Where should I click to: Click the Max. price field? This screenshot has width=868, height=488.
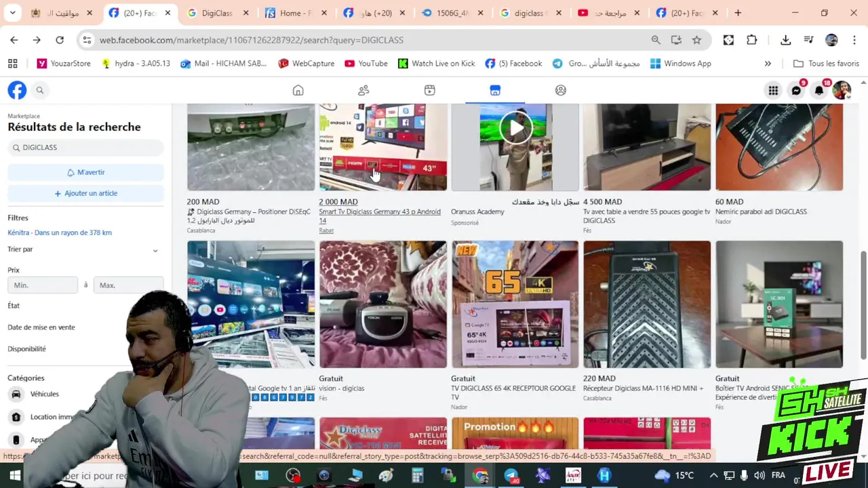tap(128, 285)
